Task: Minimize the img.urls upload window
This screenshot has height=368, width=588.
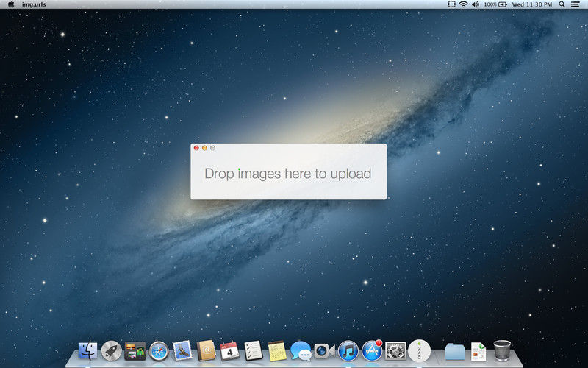Action: click(204, 148)
